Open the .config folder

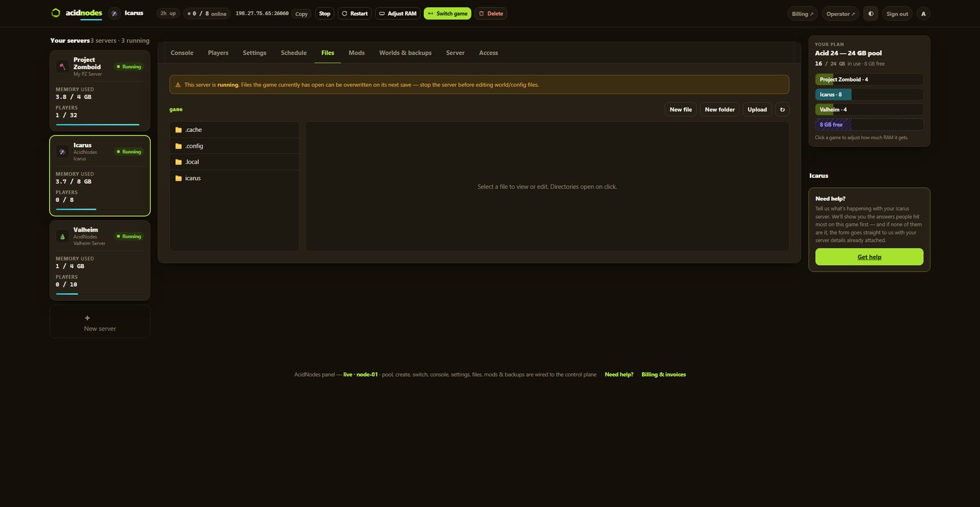pyautogui.click(x=235, y=146)
